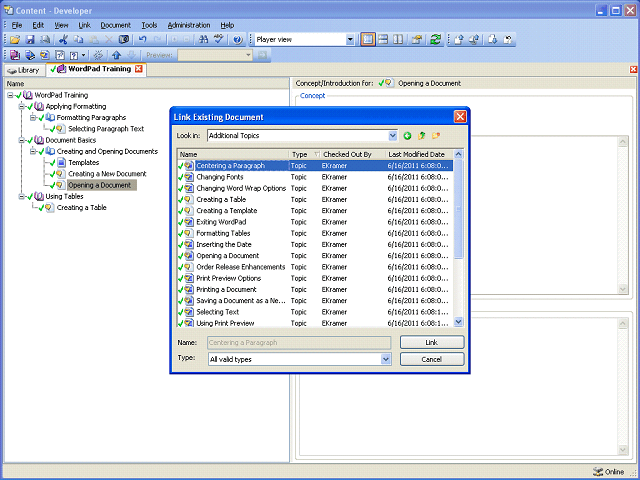Open Help via the blue question mark
The image size is (640, 480).
coord(238,40)
